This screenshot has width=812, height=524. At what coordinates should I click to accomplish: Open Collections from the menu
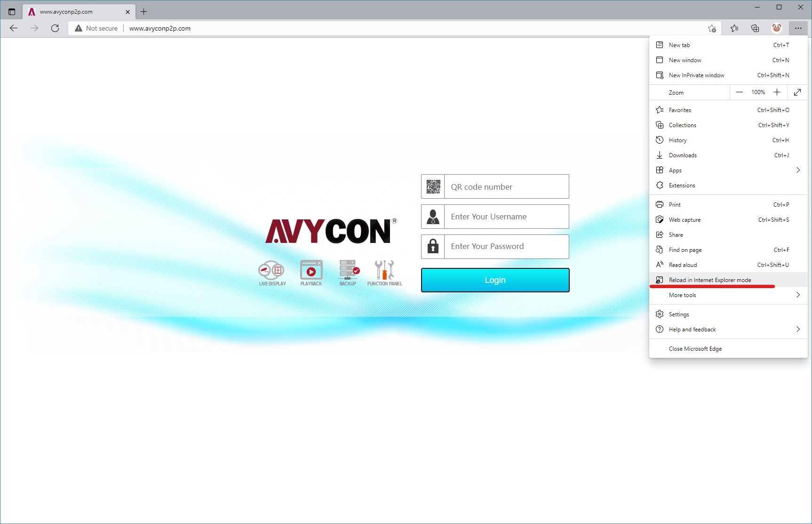coord(728,125)
